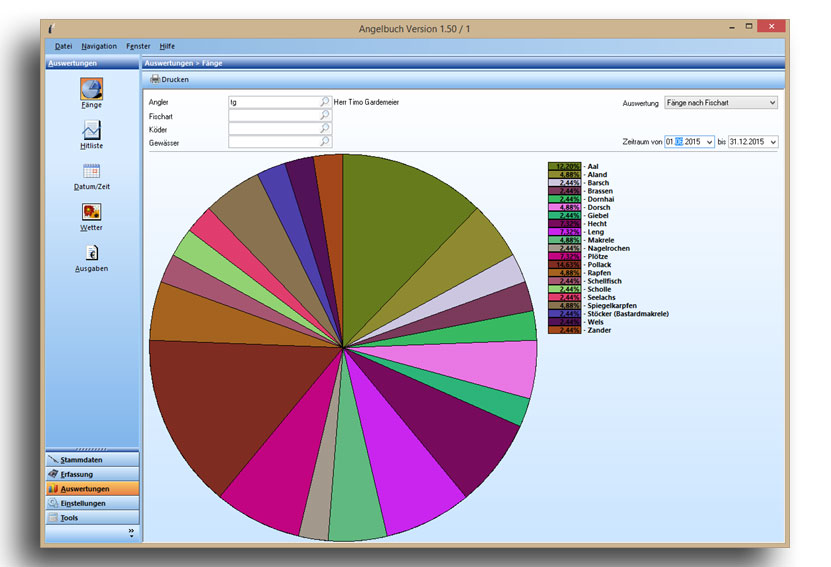This screenshot has width=831, height=567.
Task: Open the Datei menu
Action: [x=63, y=46]
